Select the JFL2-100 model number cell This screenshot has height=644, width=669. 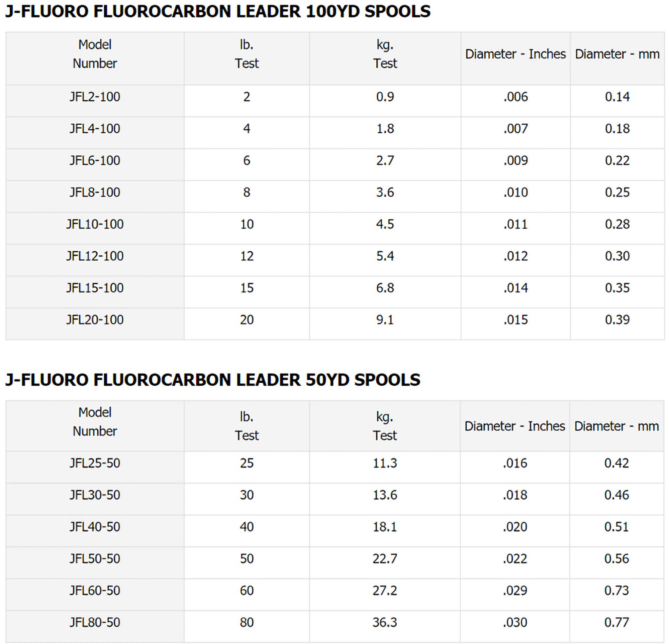click(x=95, y=97)
